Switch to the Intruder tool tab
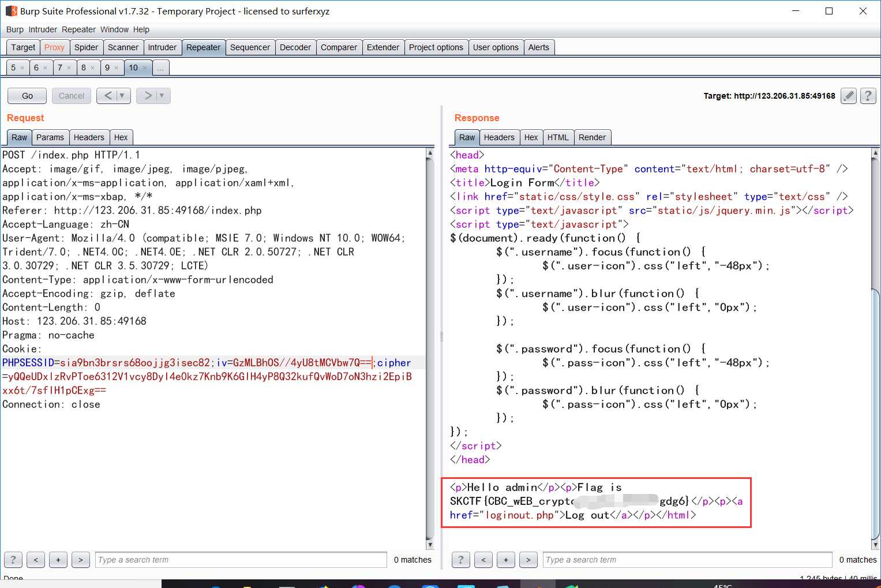Image resolution: width=881 pixels, height=588 pixels. [x=162, y=47]
